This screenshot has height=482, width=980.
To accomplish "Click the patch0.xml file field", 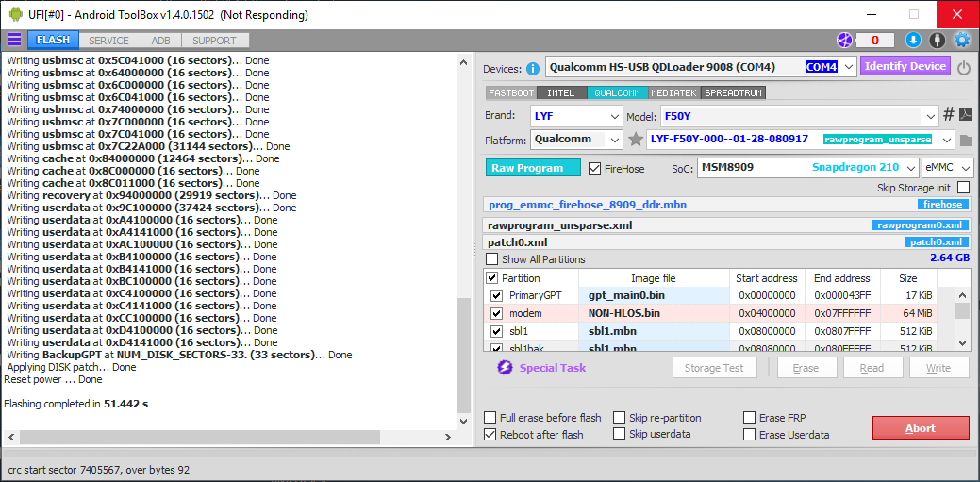I will [x=728, y=242].
